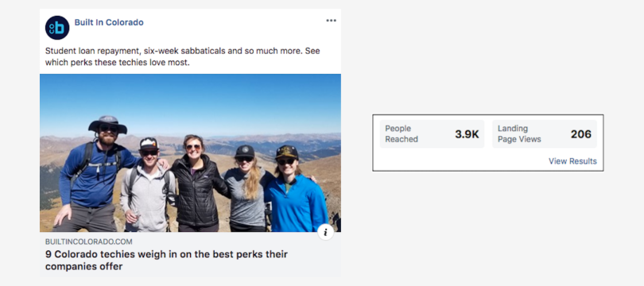Open the three-dot post options menu

click(x=331, y=21)
